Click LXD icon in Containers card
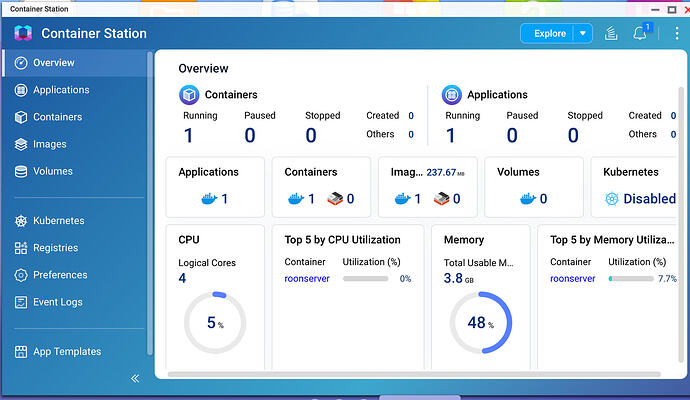690x400 pixels. (x=335, y=199)
